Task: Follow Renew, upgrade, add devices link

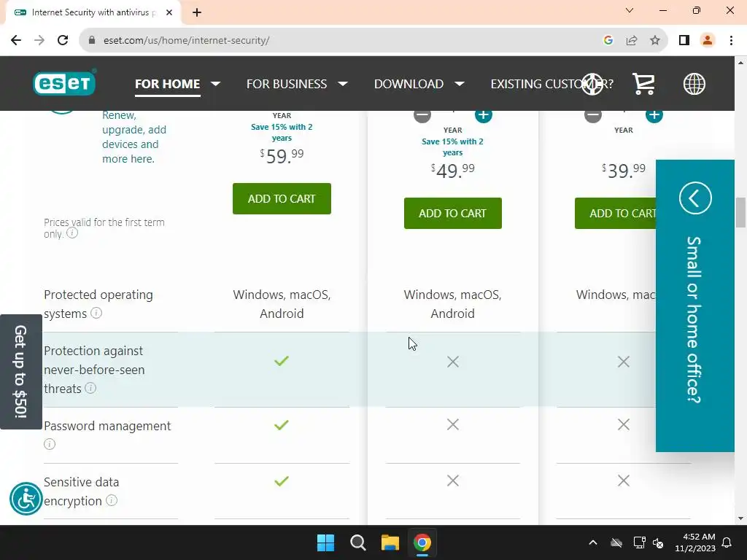Action: 134,137
